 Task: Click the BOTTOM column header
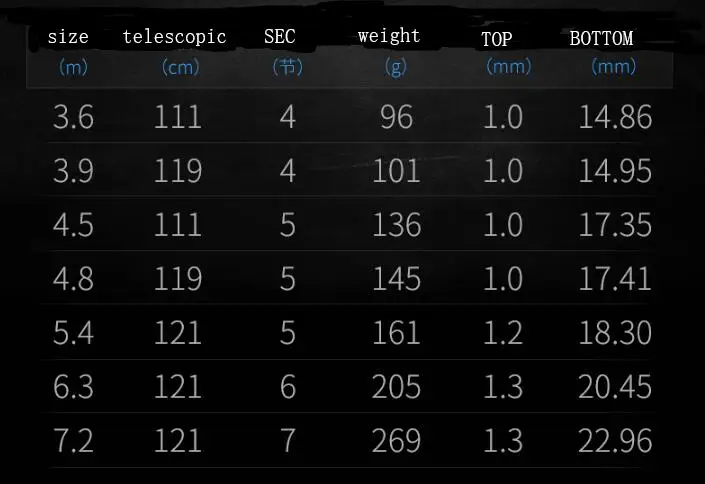pyautogui.click(x=602, y=38)
